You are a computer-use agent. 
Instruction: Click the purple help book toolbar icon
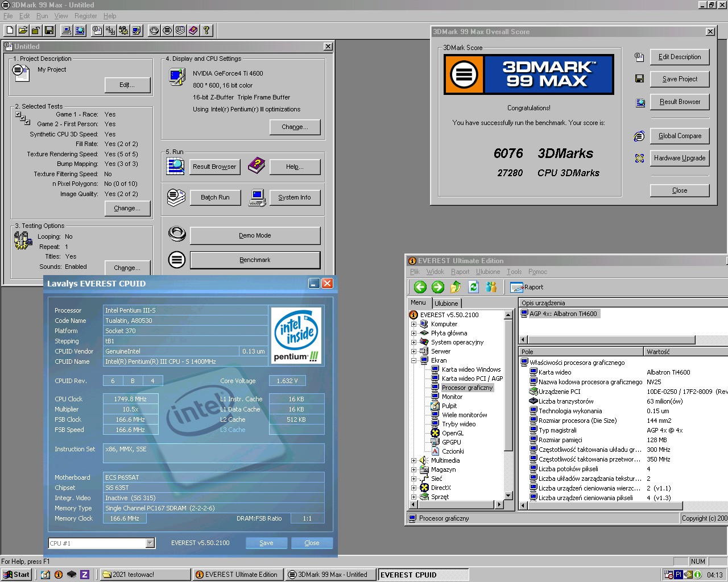tap(193, 30)
